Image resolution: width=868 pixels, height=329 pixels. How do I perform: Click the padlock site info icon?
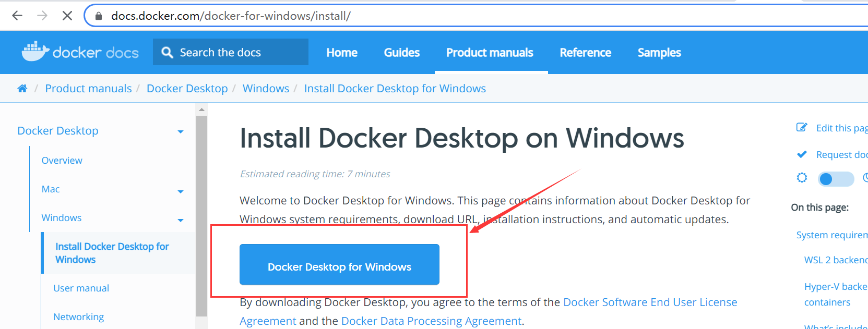[x=99, y=16]
